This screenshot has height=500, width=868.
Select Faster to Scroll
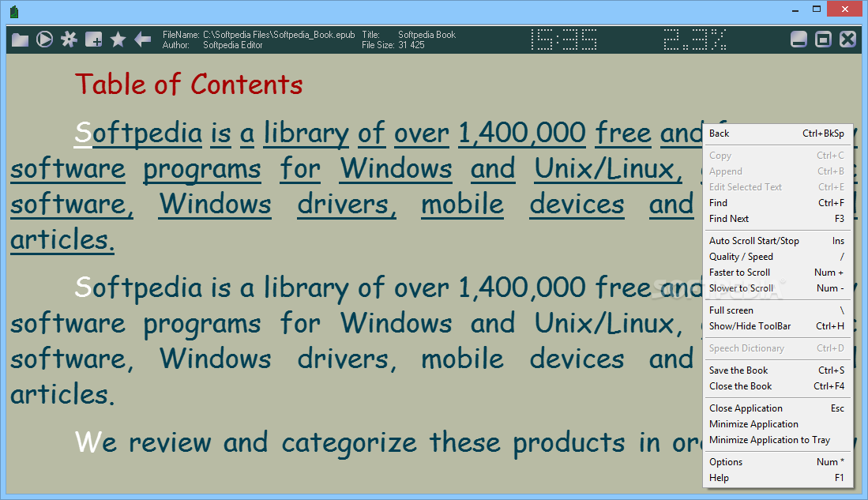tap(776, 273)
